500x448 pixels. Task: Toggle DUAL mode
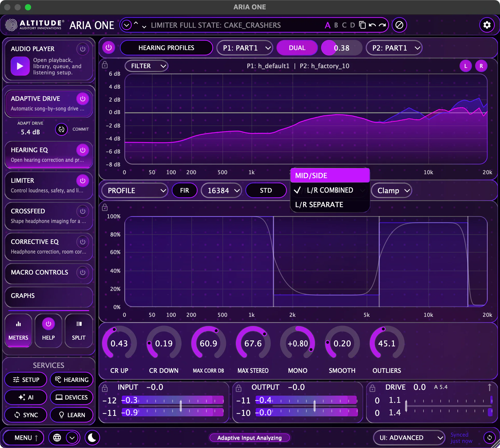pyautogui.click(x=297, y=48)
